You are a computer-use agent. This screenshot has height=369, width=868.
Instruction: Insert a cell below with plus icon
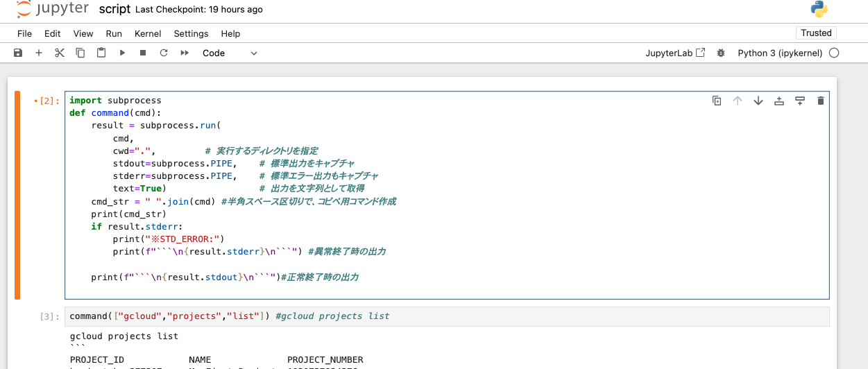point(39,53)
